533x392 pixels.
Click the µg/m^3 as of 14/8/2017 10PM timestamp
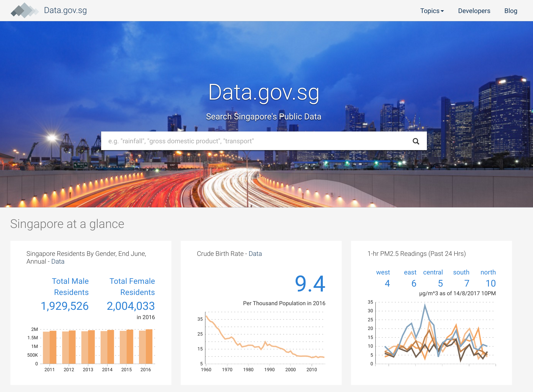pyautogui.click(x=457, y=293)
